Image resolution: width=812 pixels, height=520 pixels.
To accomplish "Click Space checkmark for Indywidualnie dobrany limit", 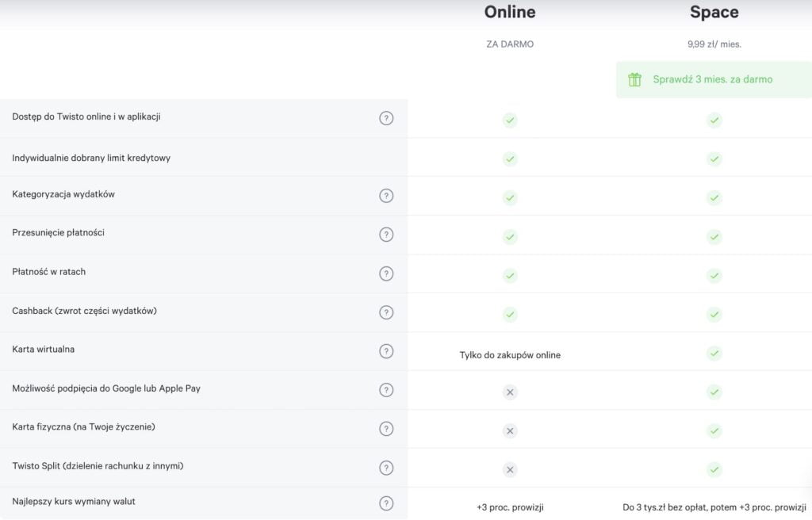I will (714, 159).
